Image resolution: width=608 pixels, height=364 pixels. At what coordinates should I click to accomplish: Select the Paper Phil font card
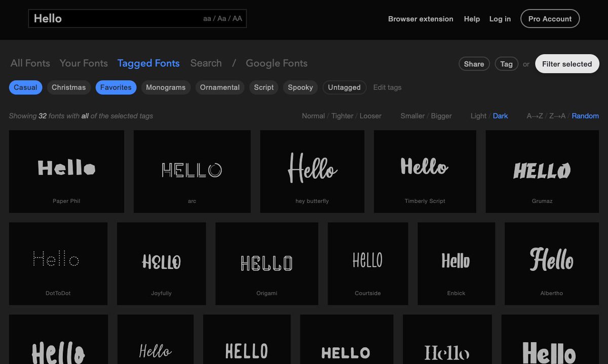[66, 172]
